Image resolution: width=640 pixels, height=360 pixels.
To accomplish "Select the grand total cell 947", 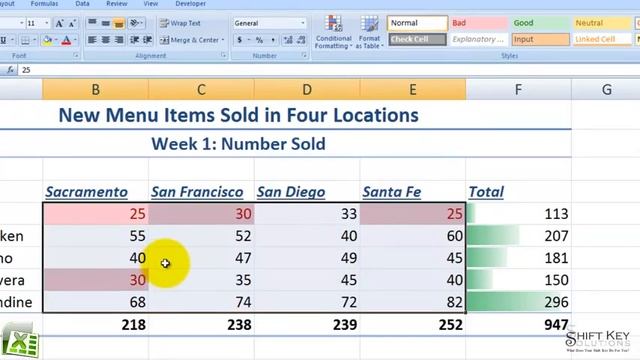I will [x=518, y=324].
